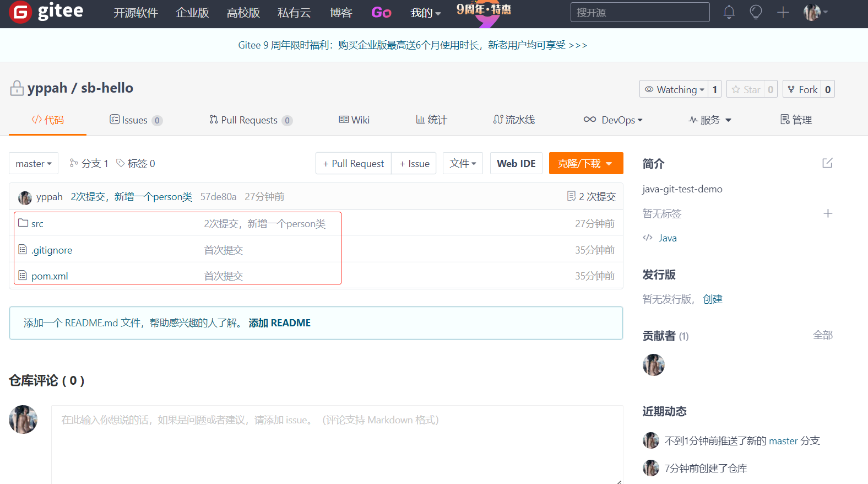Click the contributor avatar under 贡献者
Image resolution: width=868 pixels, height=484 pixels.
point(653,365)
